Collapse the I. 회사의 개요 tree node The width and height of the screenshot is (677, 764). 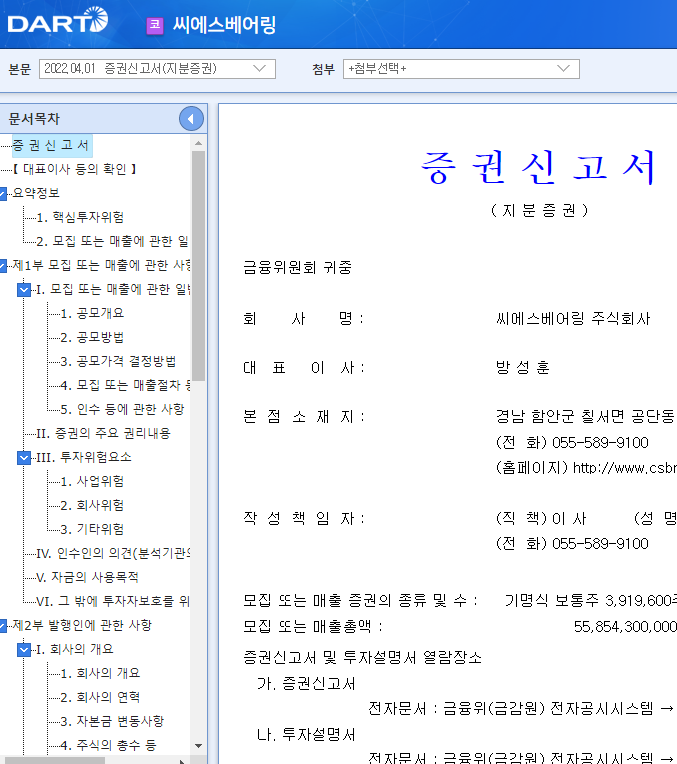tap(24, 649)
